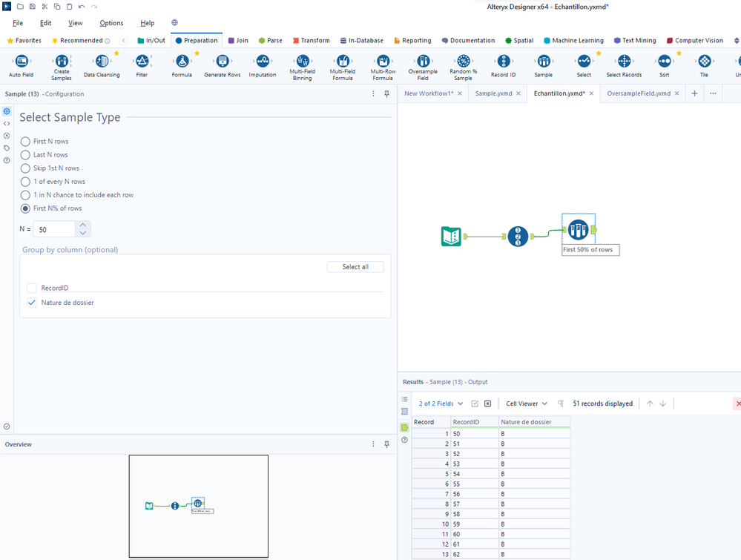Select the Auto Field tool icon
The image size is (741, 560).
21,62
